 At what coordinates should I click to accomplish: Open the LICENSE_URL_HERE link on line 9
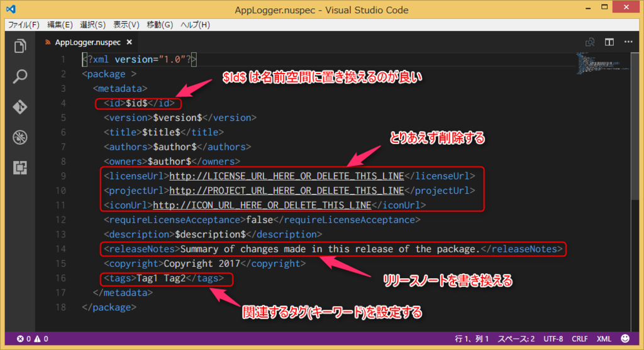click(x=287, y=176)
